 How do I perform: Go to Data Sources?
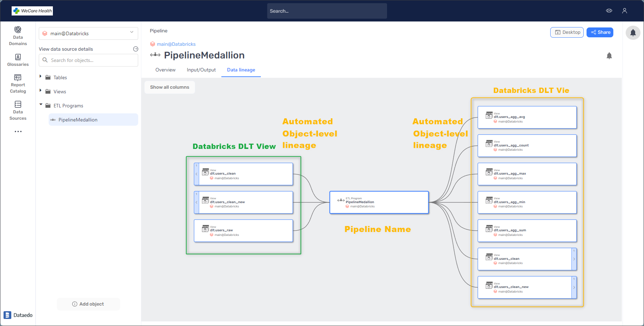pyautogui.click(x=18, y=111)
